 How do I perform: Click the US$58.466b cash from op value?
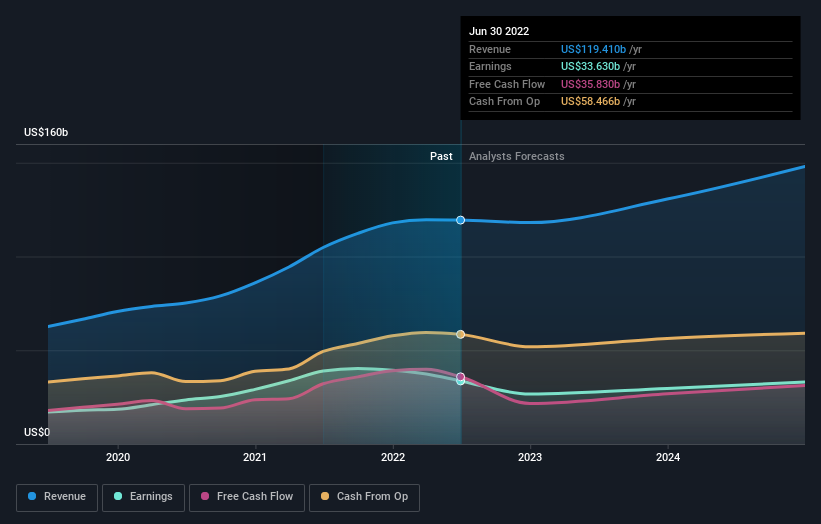tap(590, 102)
